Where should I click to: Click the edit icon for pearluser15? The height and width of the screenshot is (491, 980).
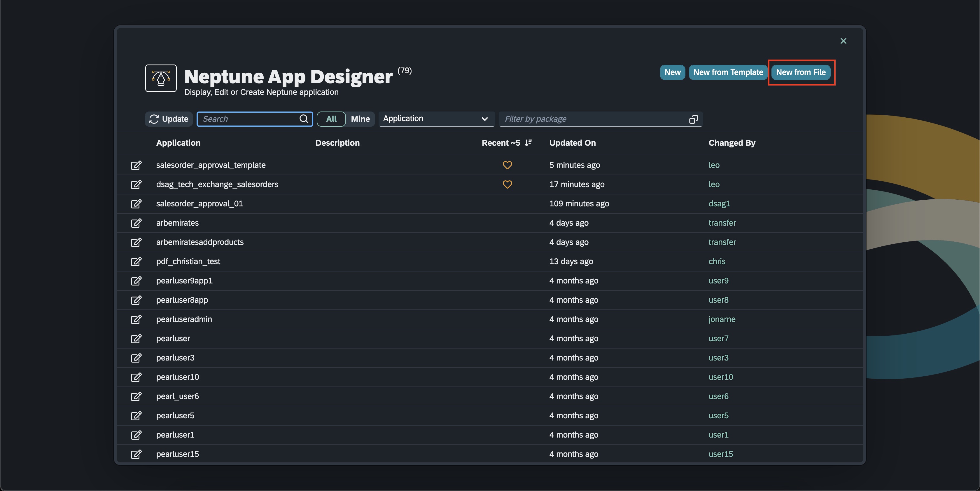pyautogui.click(x=136, y=454)
